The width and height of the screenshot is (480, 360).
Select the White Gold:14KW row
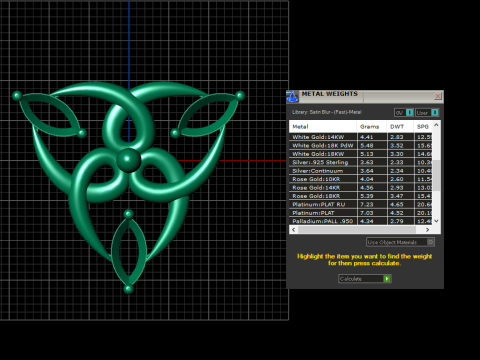361,137
